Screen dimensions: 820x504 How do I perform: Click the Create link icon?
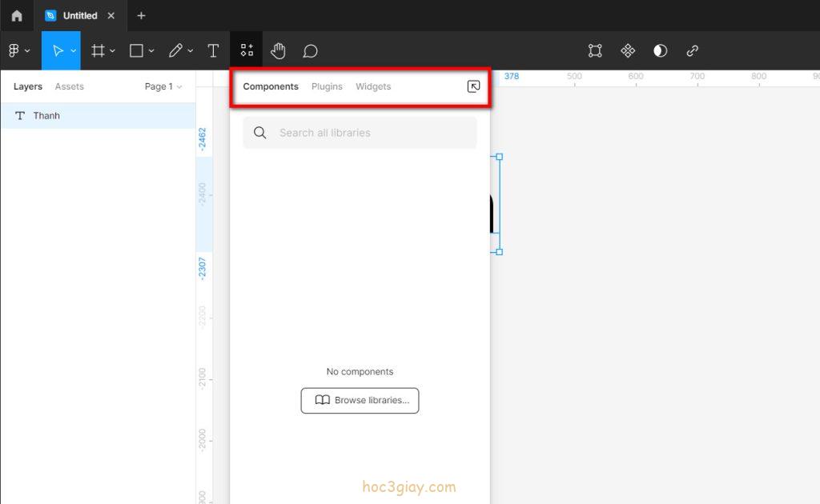coord(693,51)
